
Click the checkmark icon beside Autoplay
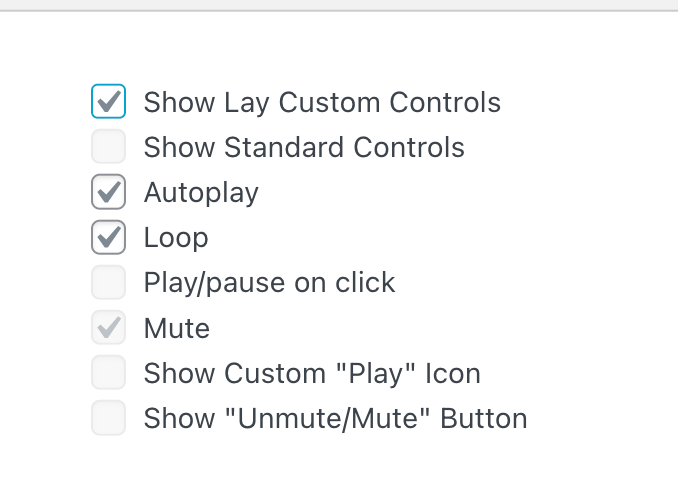[x=109, y=192]
